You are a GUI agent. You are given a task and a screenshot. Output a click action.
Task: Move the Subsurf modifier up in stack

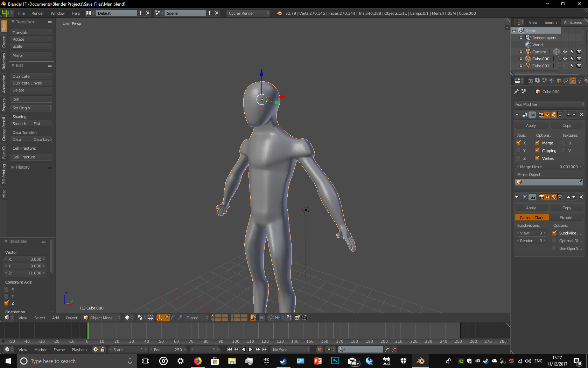pos(569,197)
